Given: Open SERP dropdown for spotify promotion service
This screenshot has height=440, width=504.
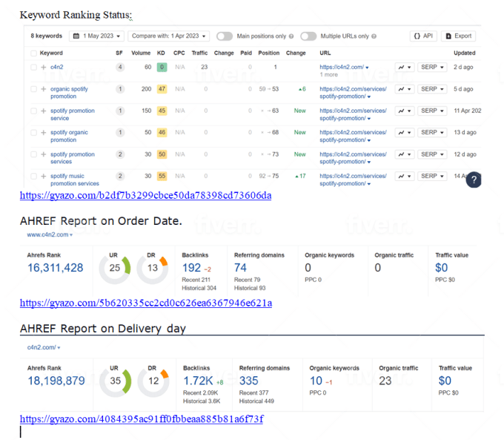Looking at the screenshot, I should click(432, 111).
